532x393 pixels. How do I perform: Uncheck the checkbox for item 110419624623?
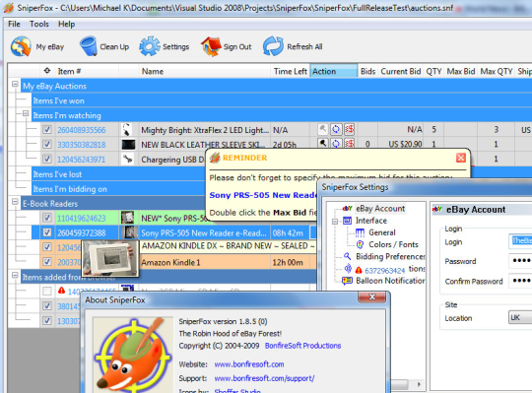click(x=47, y=218)
